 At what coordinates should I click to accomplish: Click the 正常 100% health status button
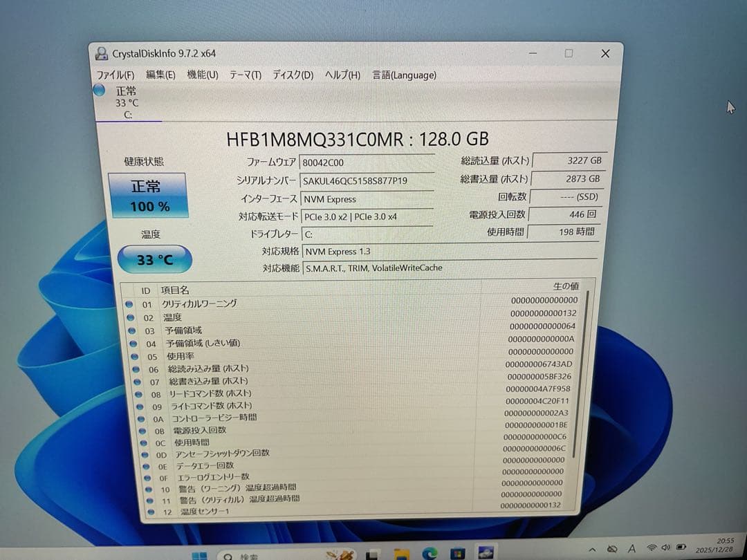149,195
